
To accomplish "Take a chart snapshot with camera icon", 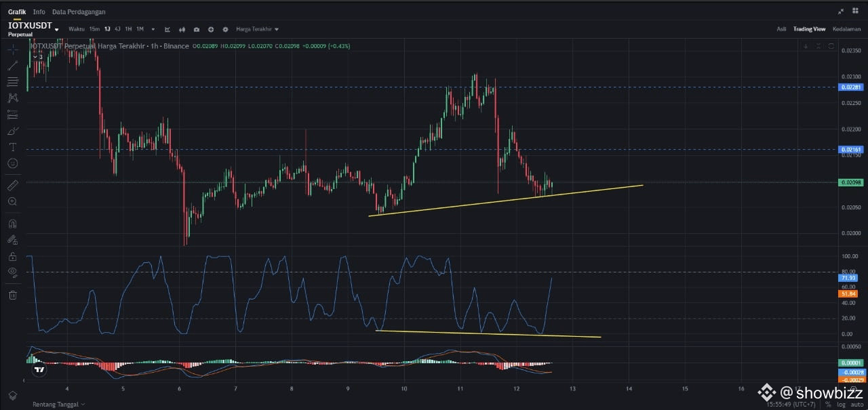I will pyautogui.click(x=197, y=29).
